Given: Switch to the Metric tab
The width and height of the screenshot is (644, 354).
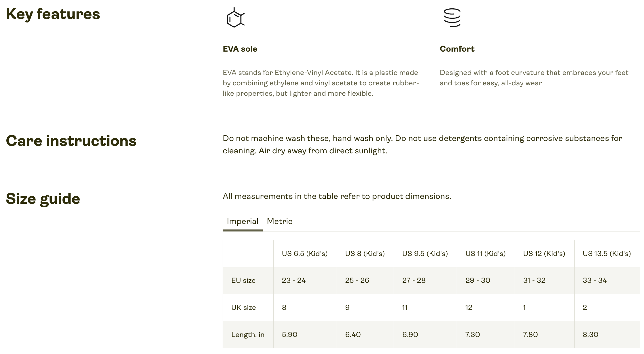Looking at the screenshot, I should pos(279,221).
